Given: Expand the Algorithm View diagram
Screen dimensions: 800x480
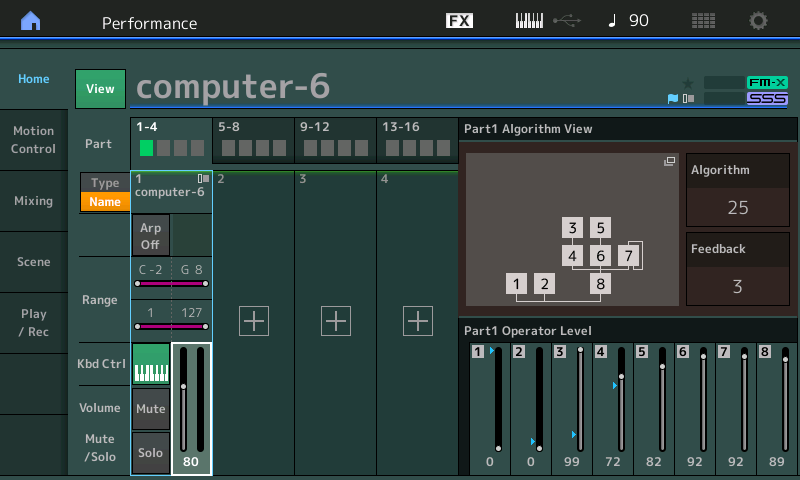Looking at the screenshot, I should click(x=669, y=162).
